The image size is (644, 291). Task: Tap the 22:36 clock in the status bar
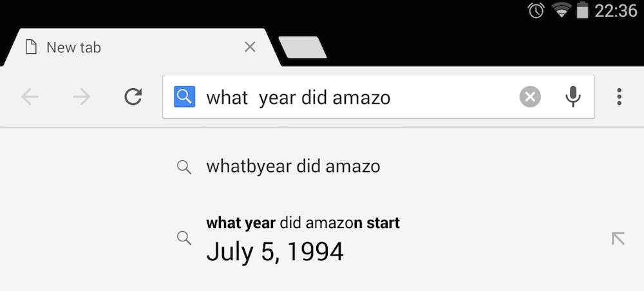616,11
